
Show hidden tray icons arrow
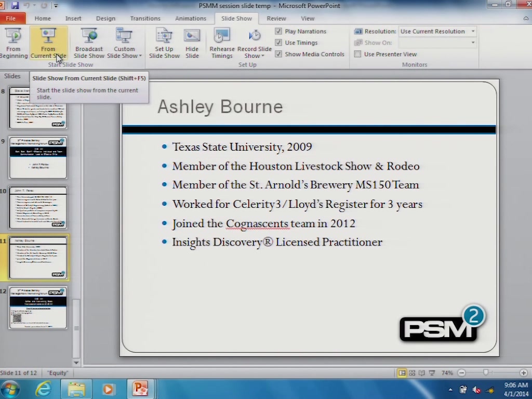(x=450, y=390)
